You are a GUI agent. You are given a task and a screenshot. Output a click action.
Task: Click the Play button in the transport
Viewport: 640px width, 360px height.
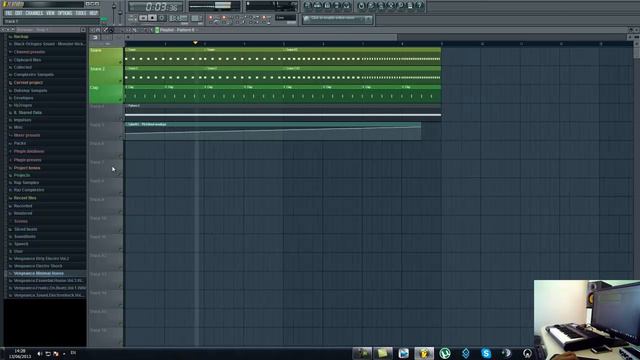click(x=143, y=18)
